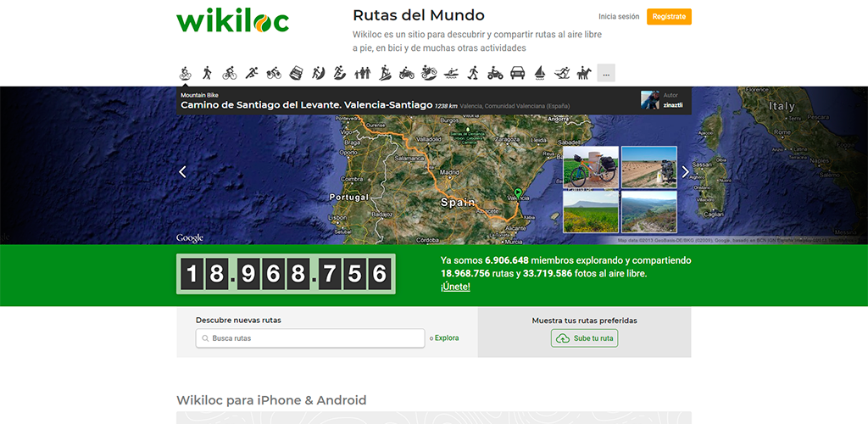This screenshot has height=424, width=868.
Task: Click the orange Regístrate button
Action: 669,17
